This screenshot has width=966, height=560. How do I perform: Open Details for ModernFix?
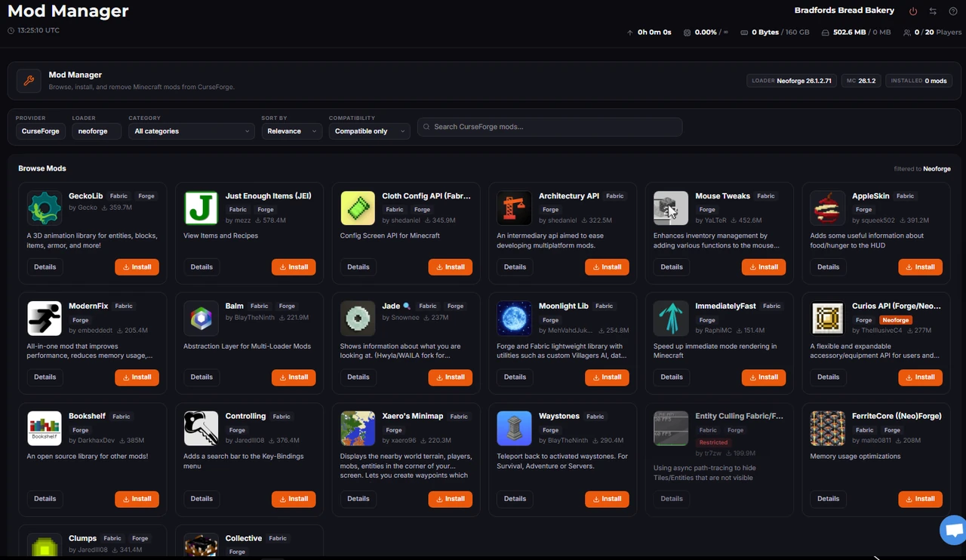click(45, 377)
